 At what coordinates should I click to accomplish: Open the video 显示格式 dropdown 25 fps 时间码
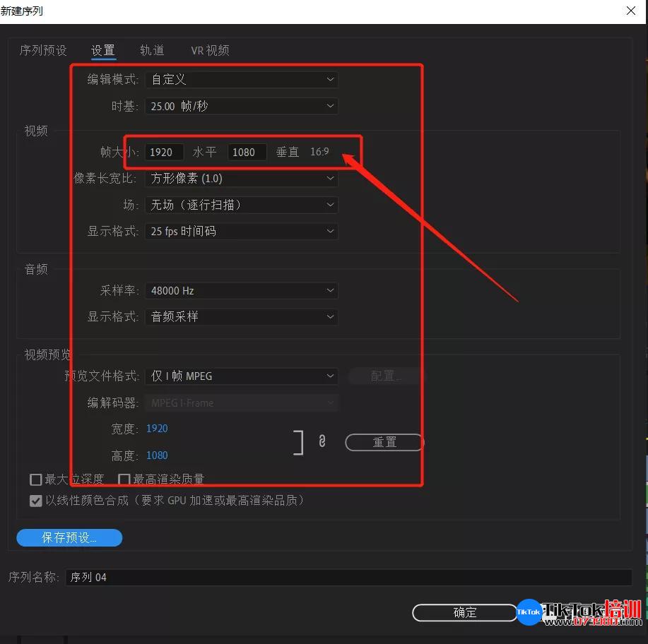[242, 232]
